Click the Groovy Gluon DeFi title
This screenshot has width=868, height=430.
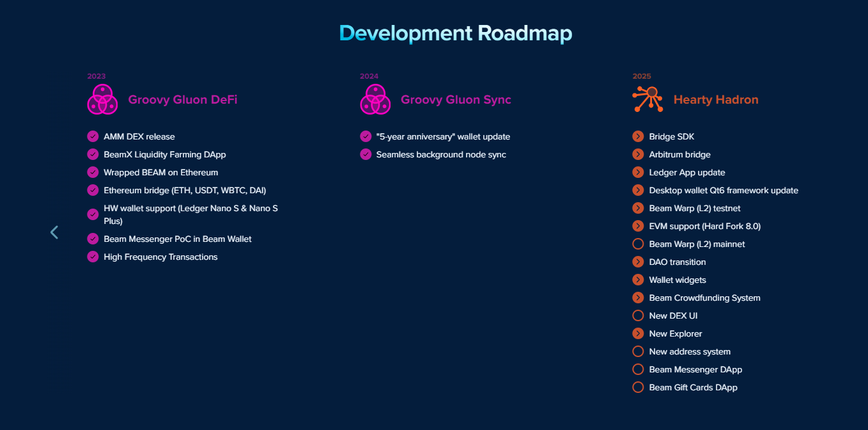click(x=183, y=100)
